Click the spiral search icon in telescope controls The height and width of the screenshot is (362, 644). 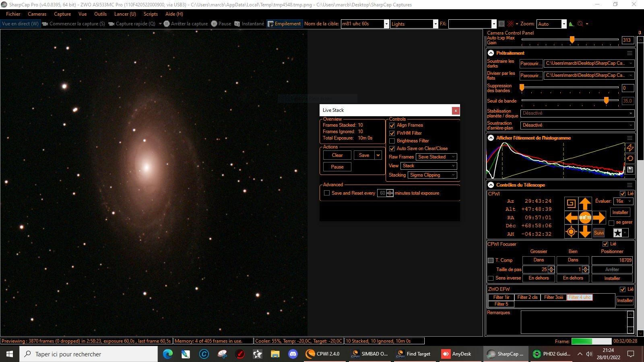point(571,204)
